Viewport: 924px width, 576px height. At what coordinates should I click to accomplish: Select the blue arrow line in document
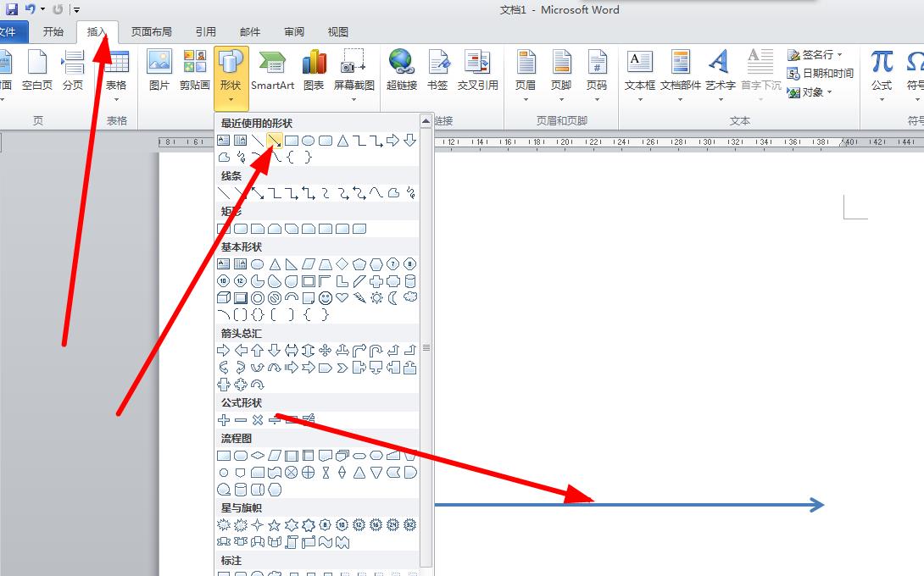tap(629, 505)
